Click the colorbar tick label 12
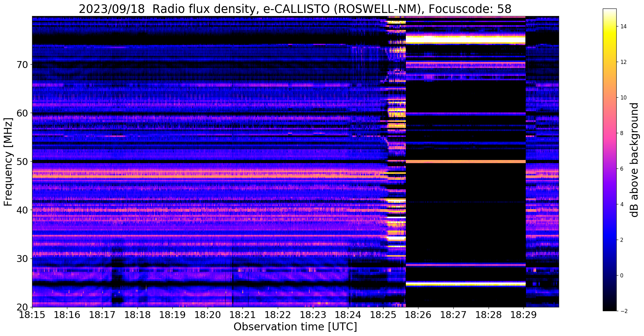644x336 pixels. click(623, 62)
